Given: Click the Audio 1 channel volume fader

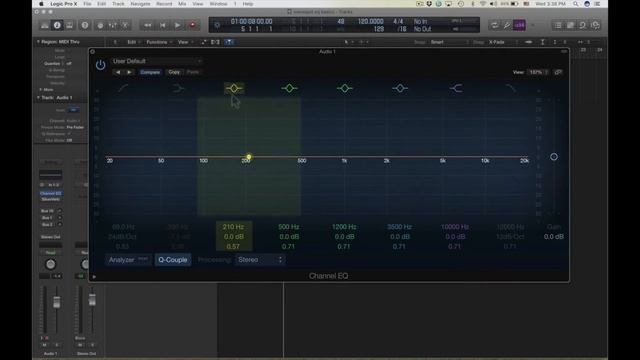Looking at the screenshot, I should [57, 302].
